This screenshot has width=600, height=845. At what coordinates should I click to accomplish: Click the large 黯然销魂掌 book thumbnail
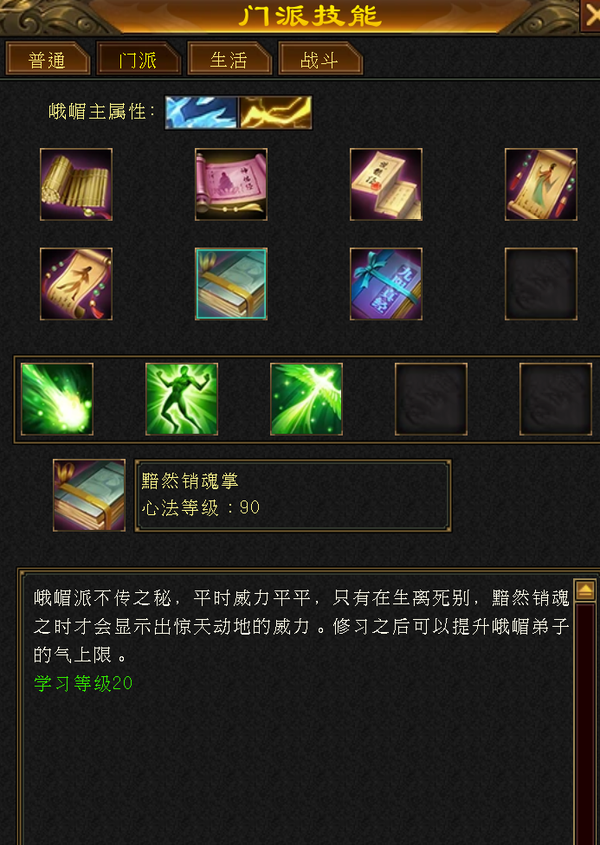click(x=89, y=495)
